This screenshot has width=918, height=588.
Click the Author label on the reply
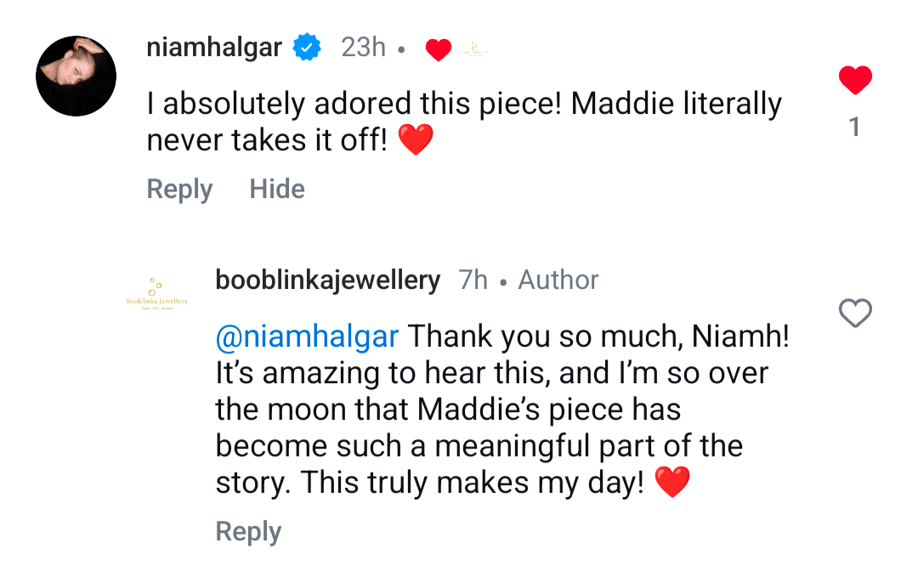tap(557, 279)
